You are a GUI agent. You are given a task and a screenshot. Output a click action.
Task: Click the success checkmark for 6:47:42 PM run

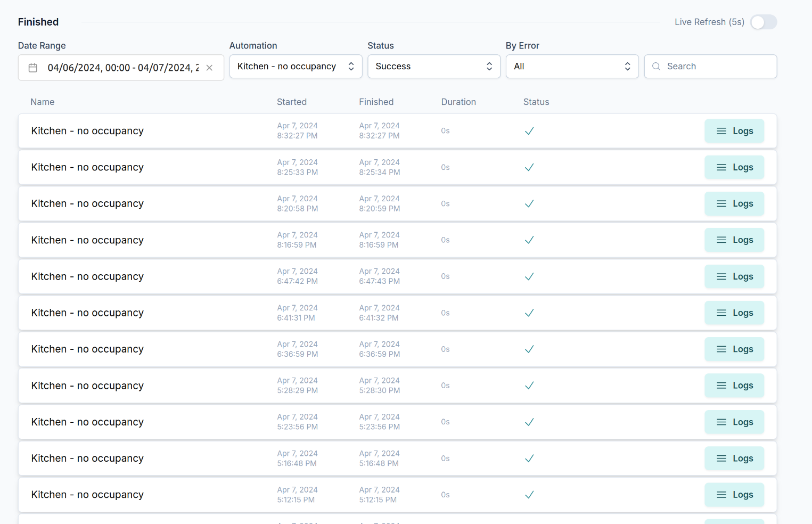tap(529, 277)
